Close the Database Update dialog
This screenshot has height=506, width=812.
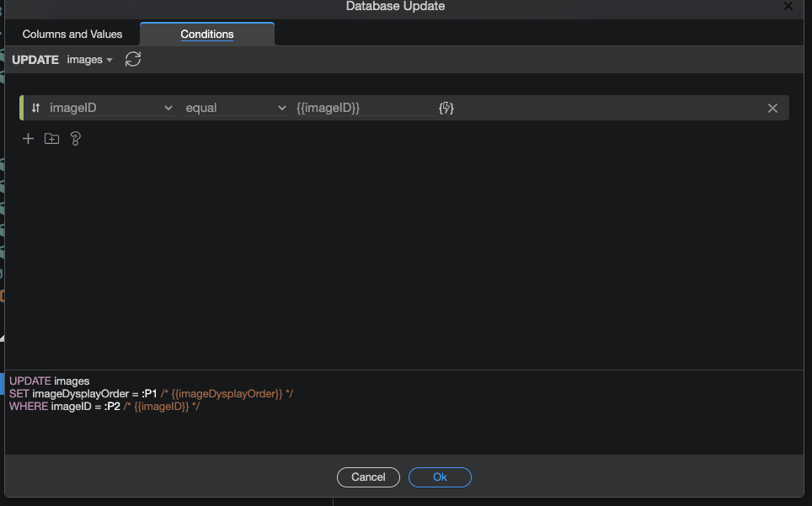point(788,6)
